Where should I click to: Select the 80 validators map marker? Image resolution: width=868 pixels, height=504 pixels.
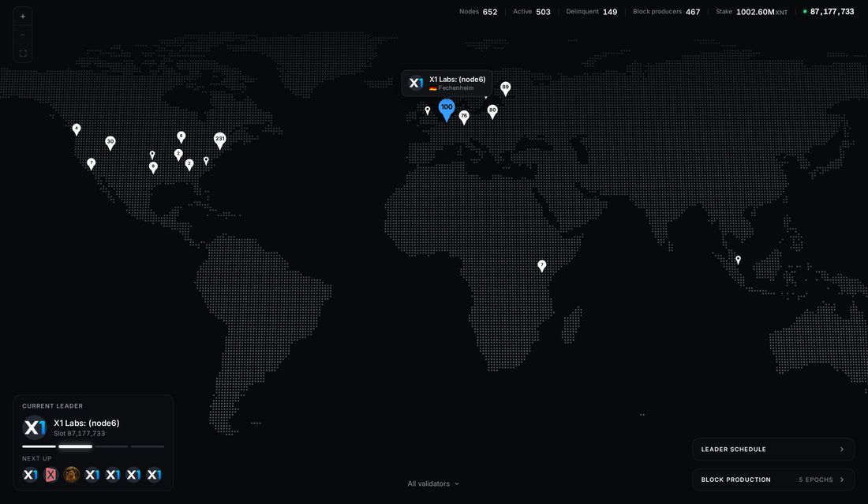pos(492,112)
